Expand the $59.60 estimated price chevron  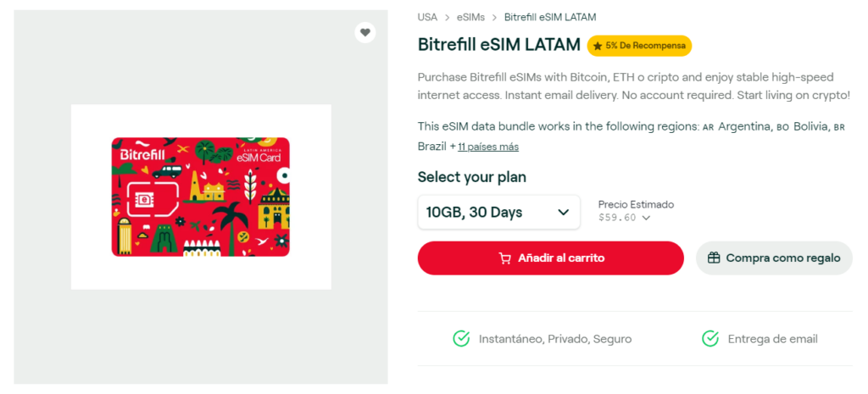[645, 218]
